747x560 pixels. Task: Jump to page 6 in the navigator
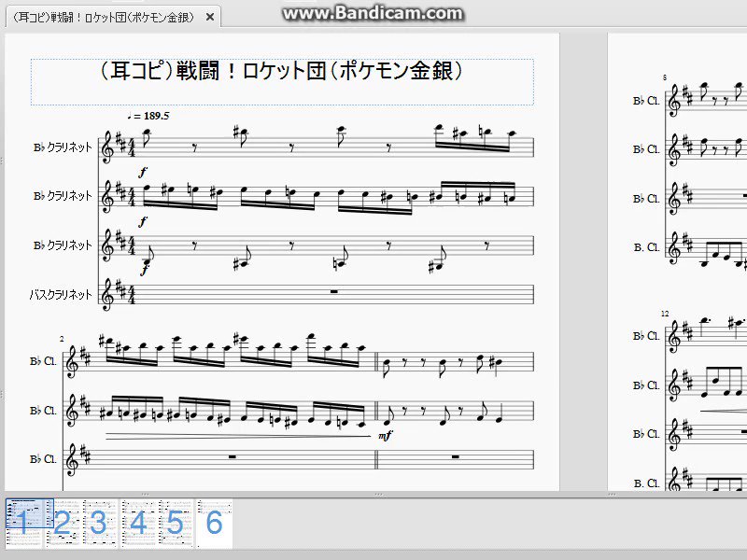[215, 523]
